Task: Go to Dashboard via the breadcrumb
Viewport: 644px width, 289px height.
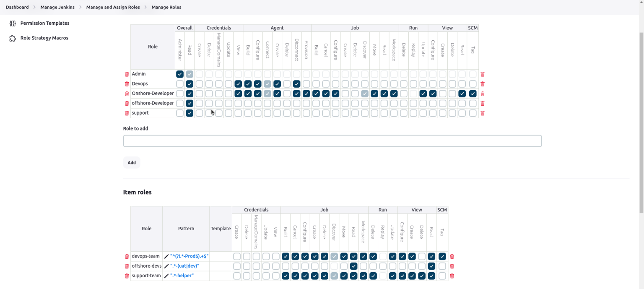Action: [x=17, y=7]
